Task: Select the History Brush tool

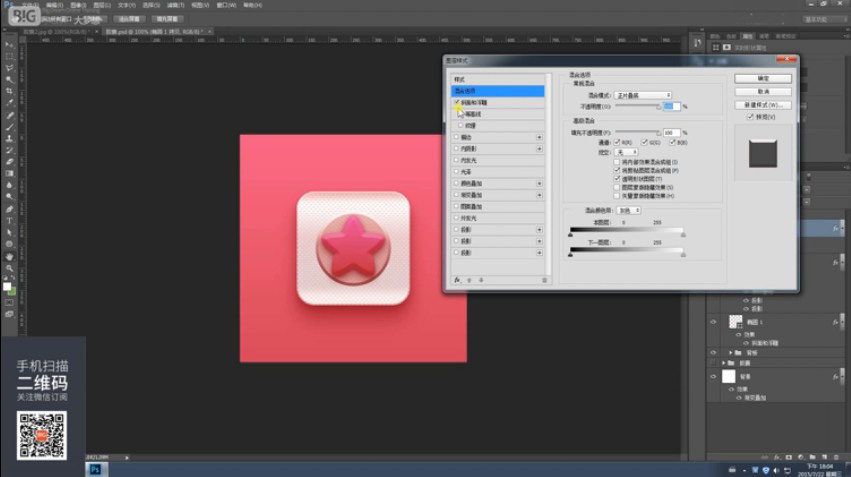Action: pyautogui.click(x=9, y=150)
